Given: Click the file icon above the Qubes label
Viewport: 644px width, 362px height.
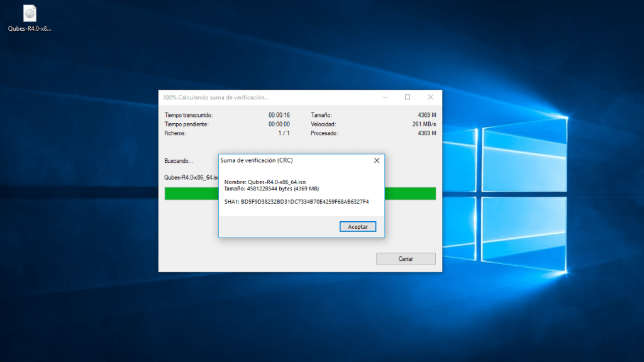Looking at the screenshot, I should [x=29, y=11].
